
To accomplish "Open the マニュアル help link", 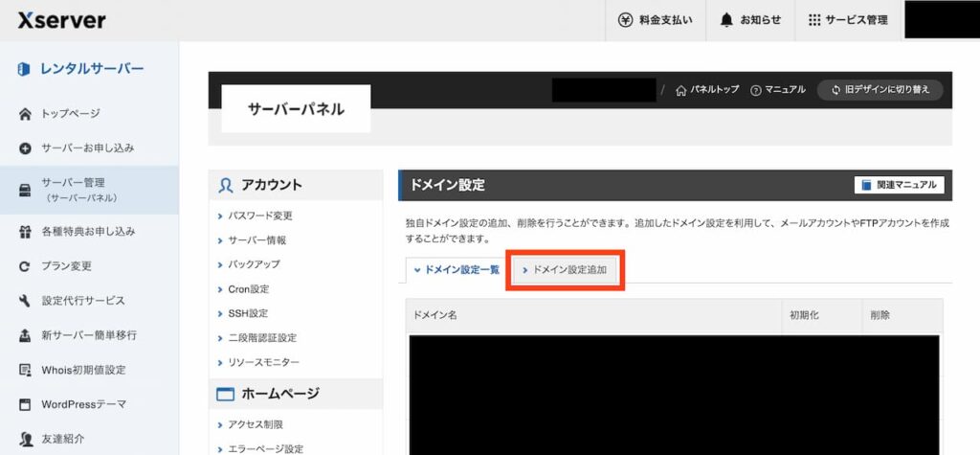I will [778, 90].
